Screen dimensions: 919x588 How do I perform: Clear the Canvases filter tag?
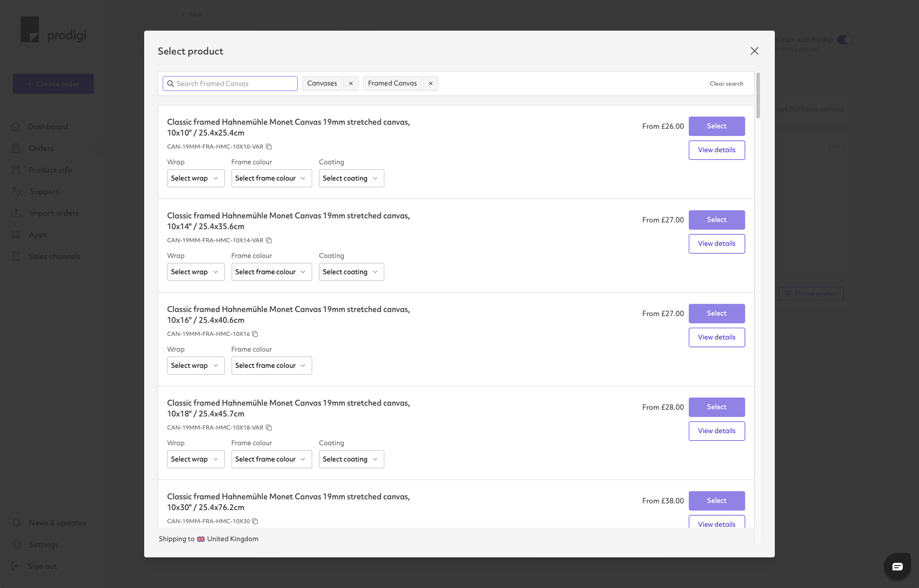coord(350,83)
